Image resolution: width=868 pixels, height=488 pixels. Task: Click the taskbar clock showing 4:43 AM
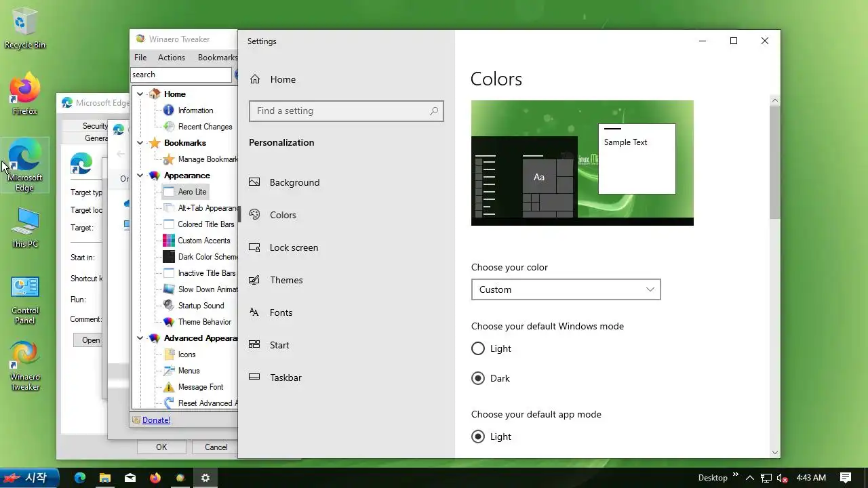click(x=811, y=478)
